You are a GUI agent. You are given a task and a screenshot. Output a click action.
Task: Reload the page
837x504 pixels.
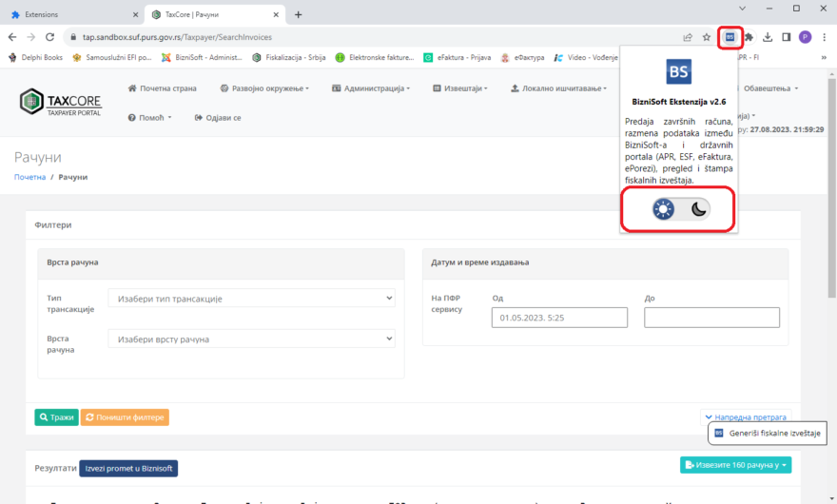[x=51, y=37]
